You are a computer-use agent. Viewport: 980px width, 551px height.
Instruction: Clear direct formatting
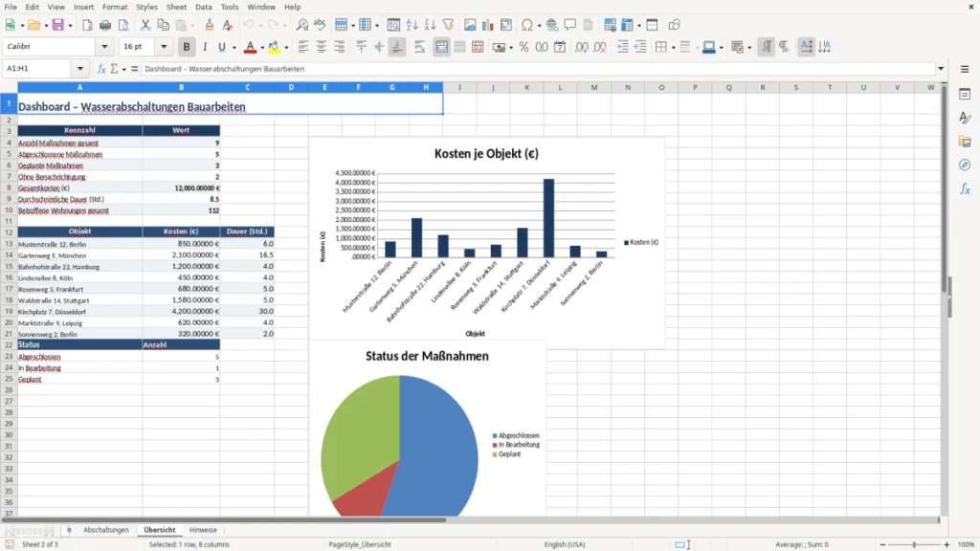(228, 25)
